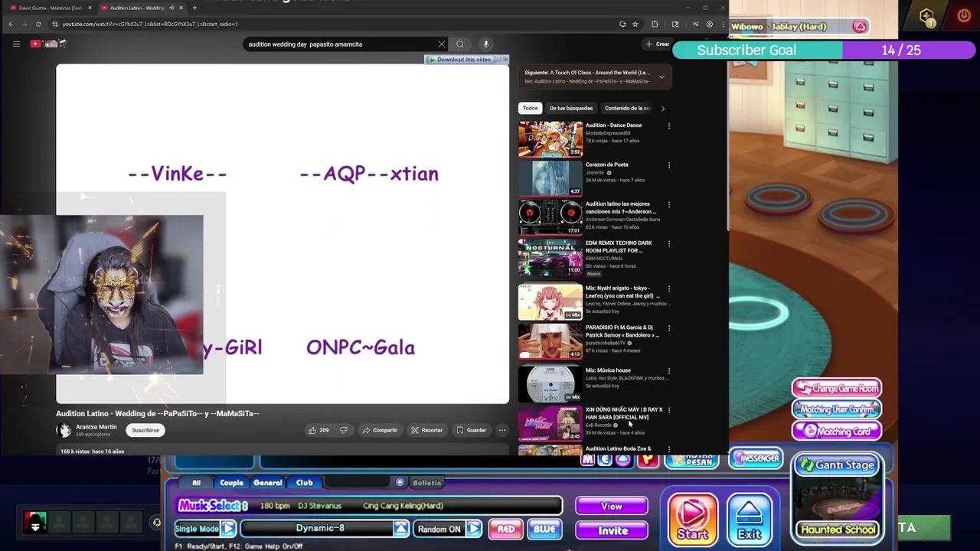Open the Messenger button in game
This screenshot has height=551, width=980.
(756, 458)
